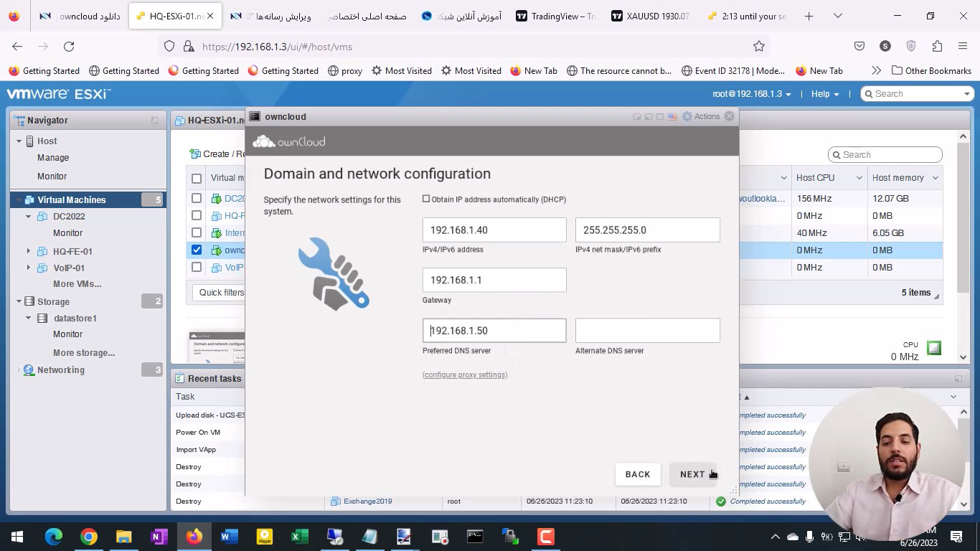Click More storage... in Navigator
Image resolution: width=980 pixels, height=551 pixels.
84,353
